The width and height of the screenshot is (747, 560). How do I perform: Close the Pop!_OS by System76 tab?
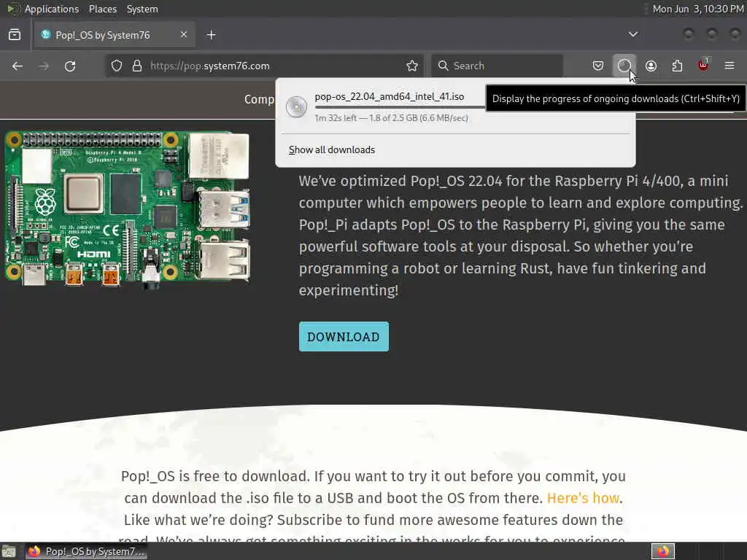pos(184,34)
